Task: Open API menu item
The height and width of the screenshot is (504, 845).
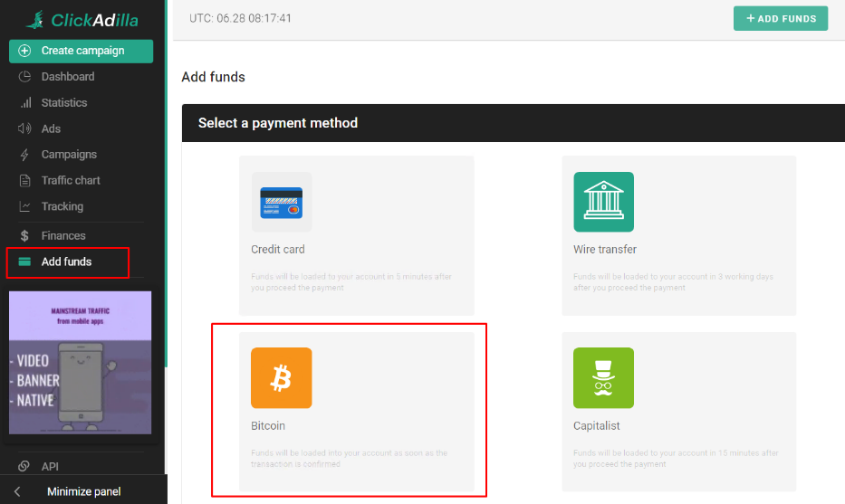Action: [50, 467]
